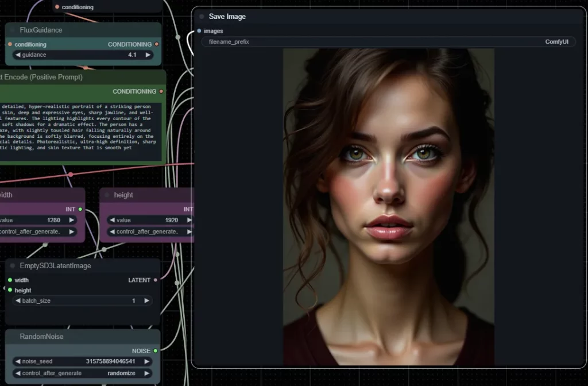Toggle collapse of the height node

click(107, 195)
